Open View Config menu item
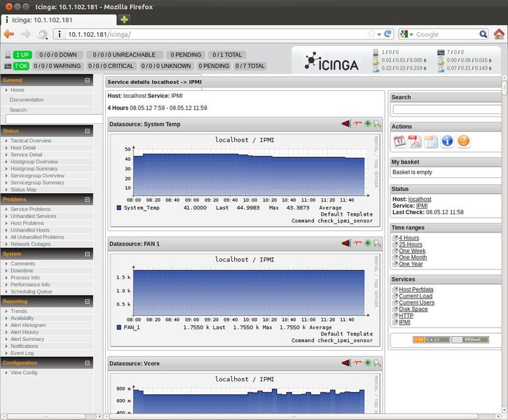Image resolution: width=508 pixels, height=420 pixels. coord(24,372)
